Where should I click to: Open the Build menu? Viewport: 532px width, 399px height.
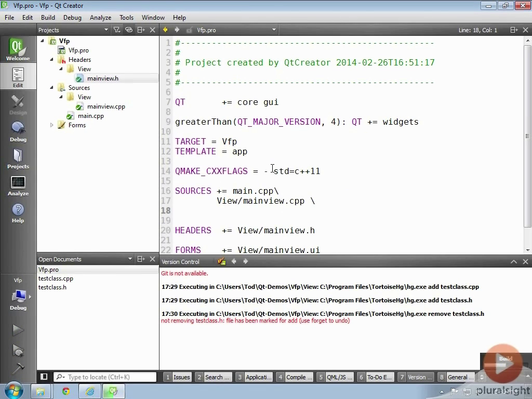(48, 17)
